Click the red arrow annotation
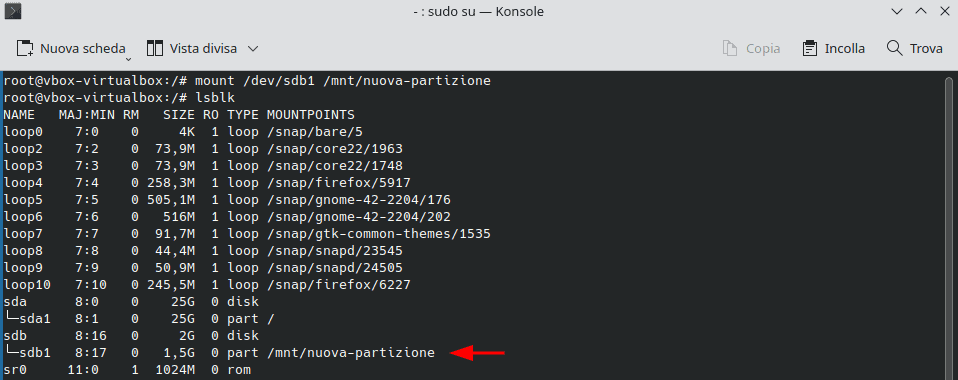Screen dimensions: 958x380 tap(477, 353)
